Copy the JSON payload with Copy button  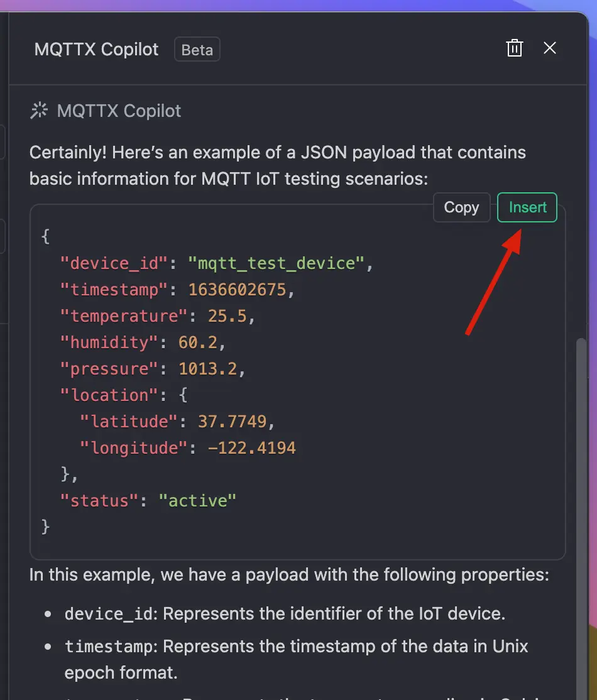(461, 207)
